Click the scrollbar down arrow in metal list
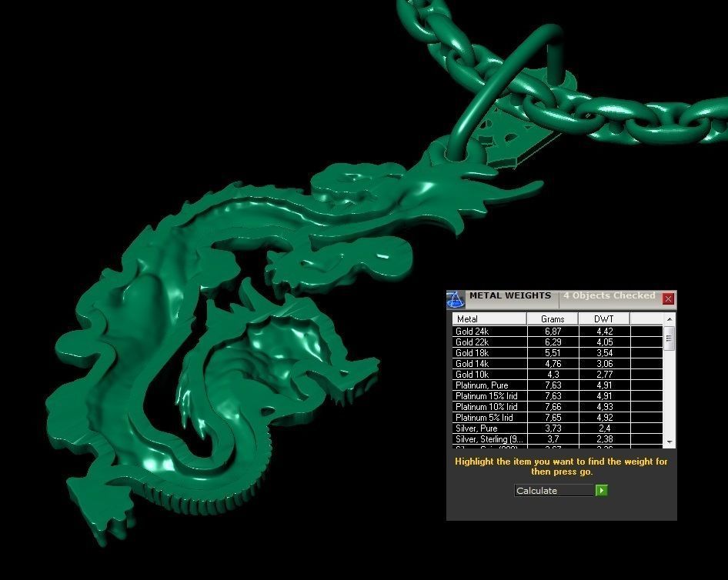The width and height of the screenshot is (728, 580). click(x=669, y=442)
